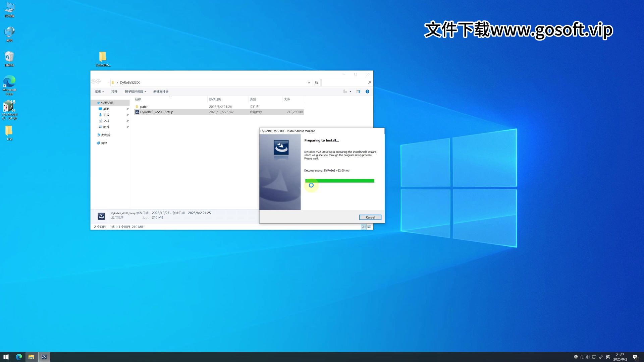This screenshot has width=644, height=362.
Task: Switch to large icons view in status bar
Action: 369,227
